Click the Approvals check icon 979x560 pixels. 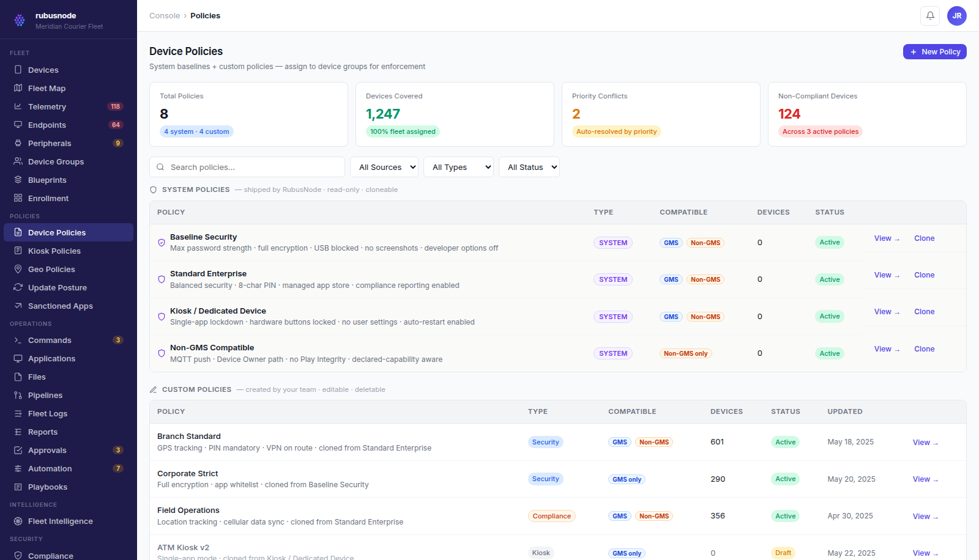point(18,450)
